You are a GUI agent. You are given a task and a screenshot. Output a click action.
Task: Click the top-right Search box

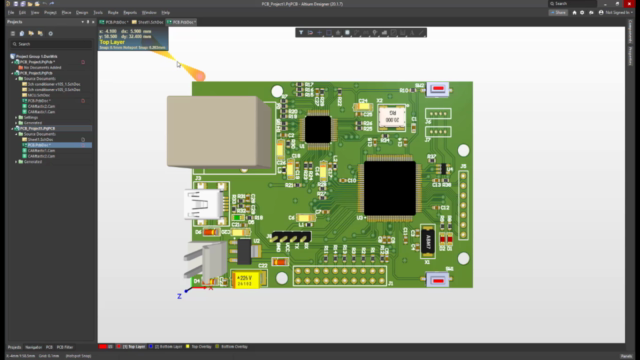point(572,4)
